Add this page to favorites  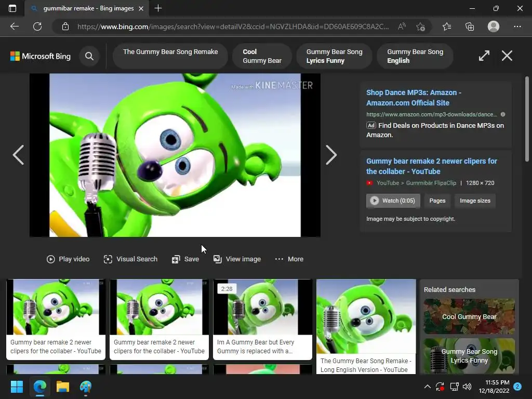coord(421,26)
